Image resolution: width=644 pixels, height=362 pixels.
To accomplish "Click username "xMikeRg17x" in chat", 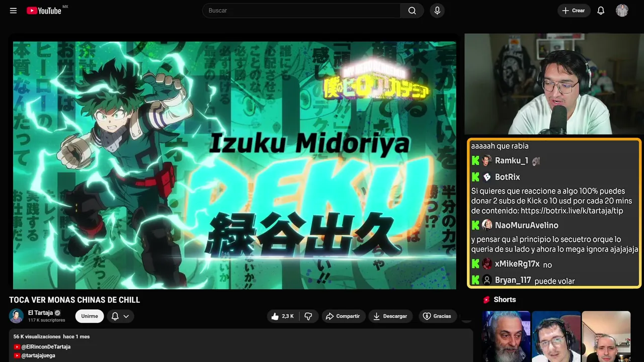I will point(517,264).
